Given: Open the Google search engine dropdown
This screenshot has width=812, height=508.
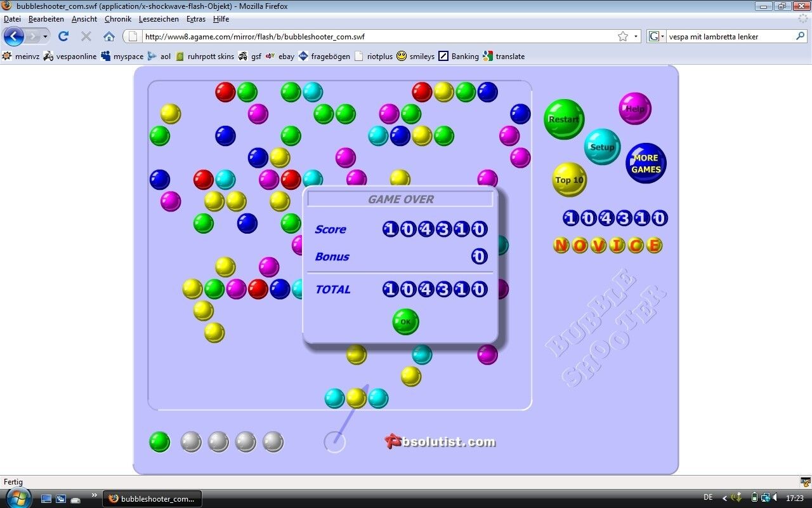Looking at the screenshot, I should click(657, 36).
